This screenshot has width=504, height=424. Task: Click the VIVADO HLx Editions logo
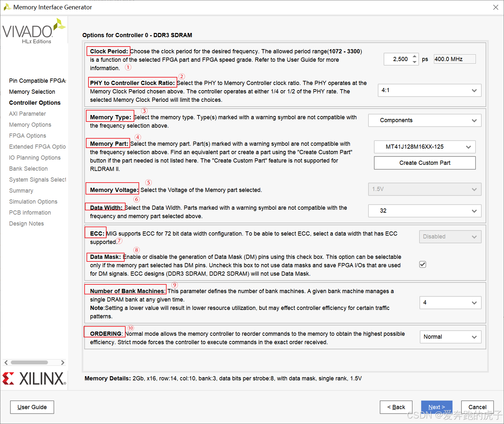tap(34, 31)
